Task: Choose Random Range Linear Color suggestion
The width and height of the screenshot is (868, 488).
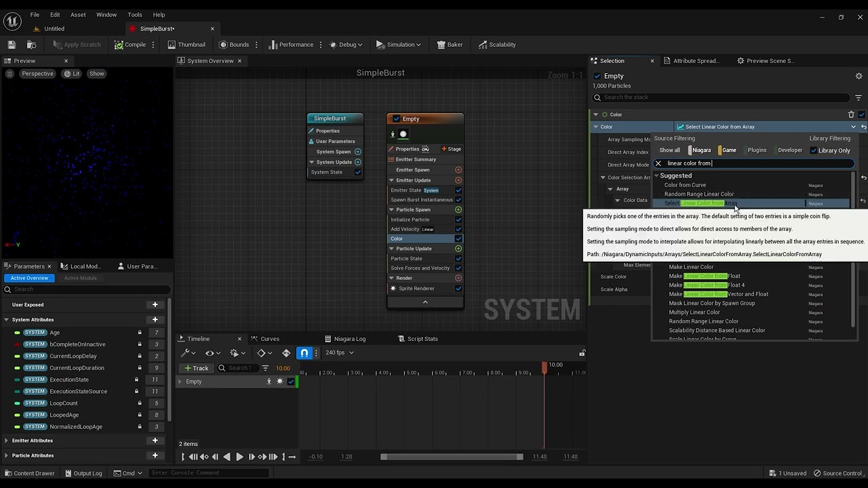Action: coord(698,194)
